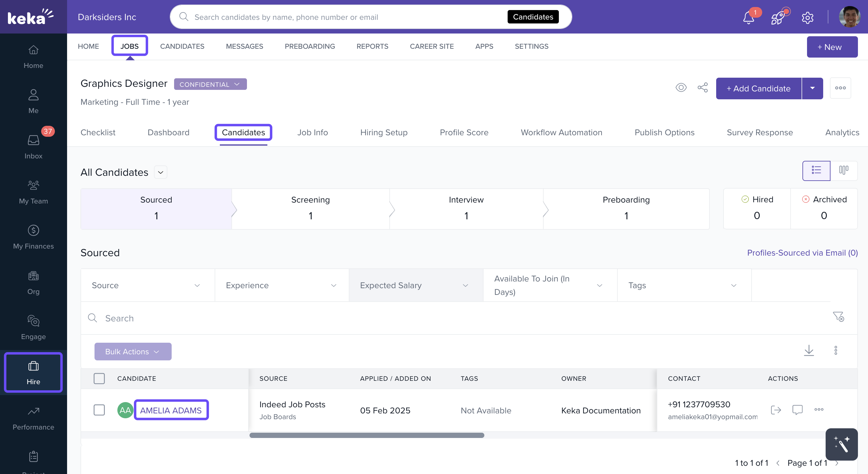This screenshot has height=474, width=868.
Task: Open the notifications bell
Action: 748,17
